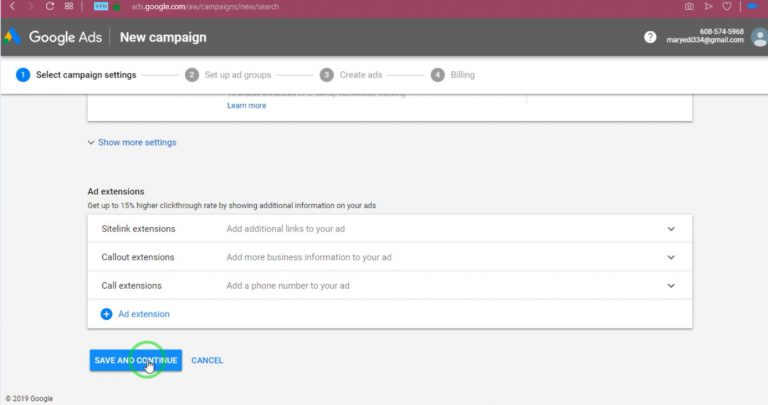Reload the page with the browser refresh icon
The width and height of the screenshot is (768, 405).
coord(49,6)
